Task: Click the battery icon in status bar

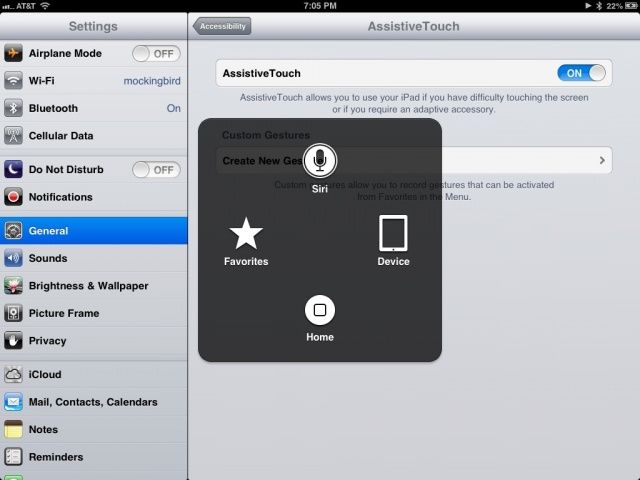Action: coord(631,6)
